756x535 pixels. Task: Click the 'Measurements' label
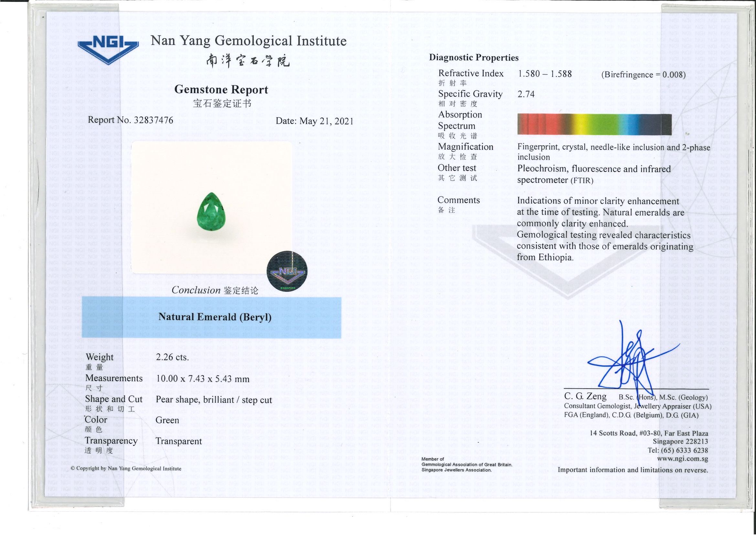click(x=114, y=378)
